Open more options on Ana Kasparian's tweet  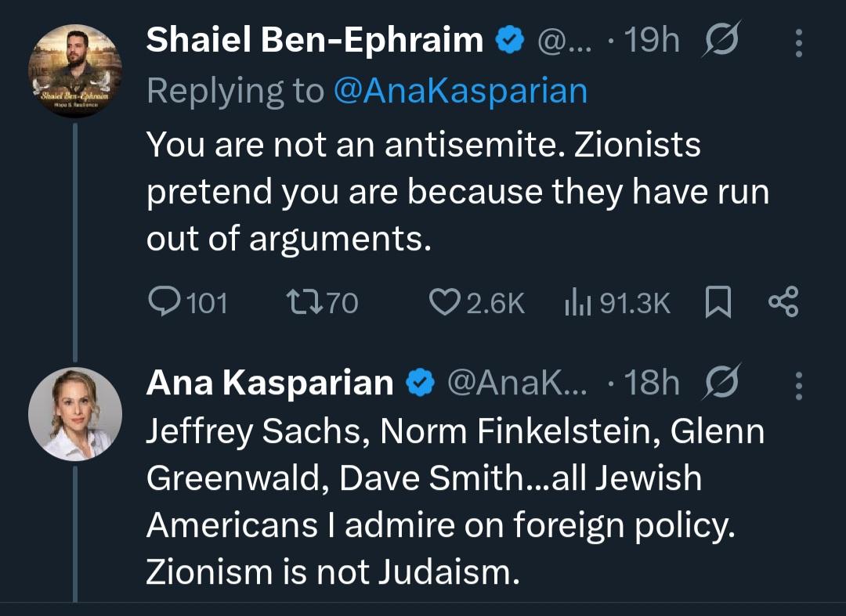tap(799, 384)
